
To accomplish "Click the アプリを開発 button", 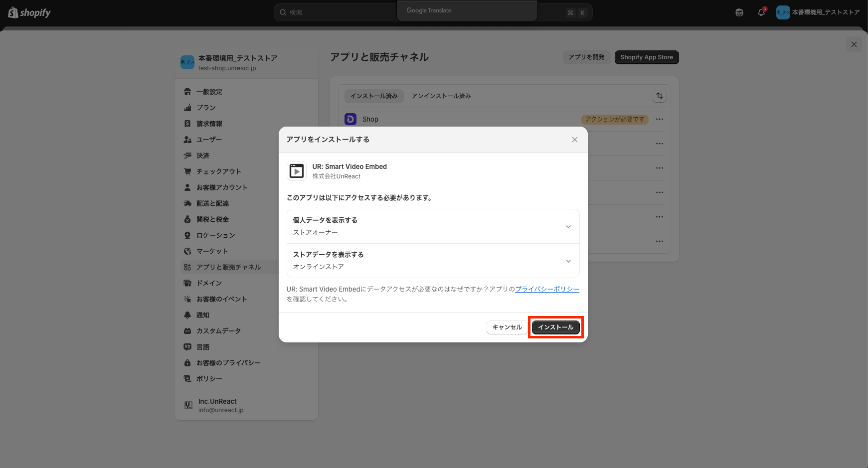I will 586,57.
